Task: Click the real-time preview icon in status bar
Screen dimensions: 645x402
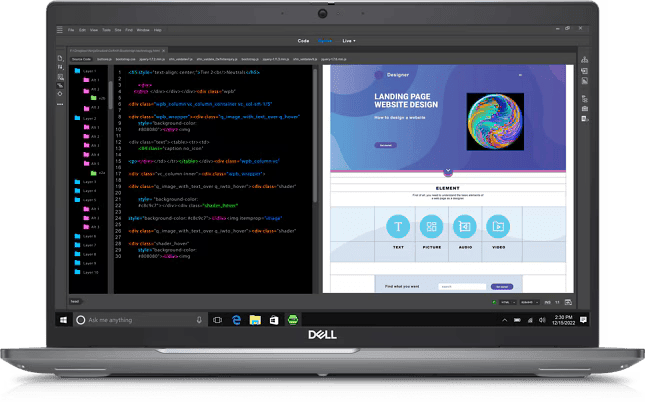Action: click(568, 302)
